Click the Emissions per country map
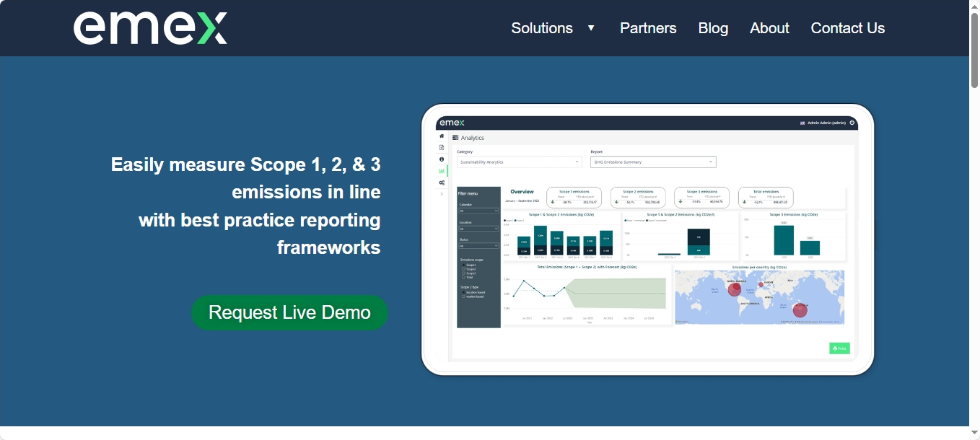The width and height of the screenshot is (980, 440). click(x=759, y=297)
